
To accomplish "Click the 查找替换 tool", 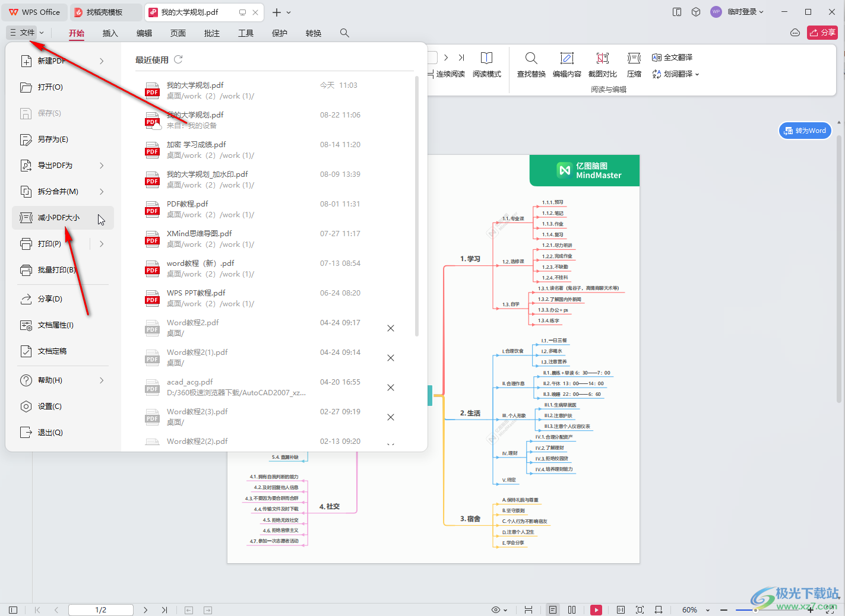I will coord(531,65).
